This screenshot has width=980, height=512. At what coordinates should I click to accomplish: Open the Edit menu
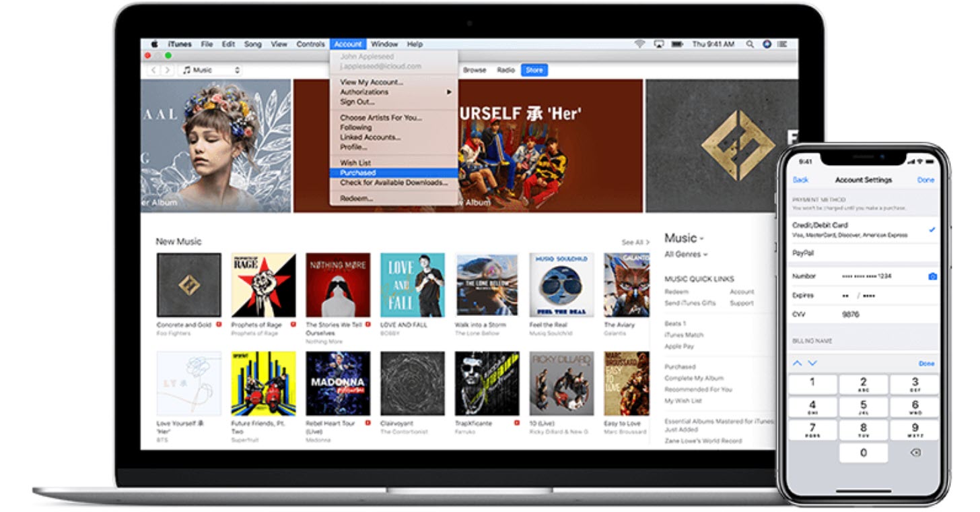point(229,44)
